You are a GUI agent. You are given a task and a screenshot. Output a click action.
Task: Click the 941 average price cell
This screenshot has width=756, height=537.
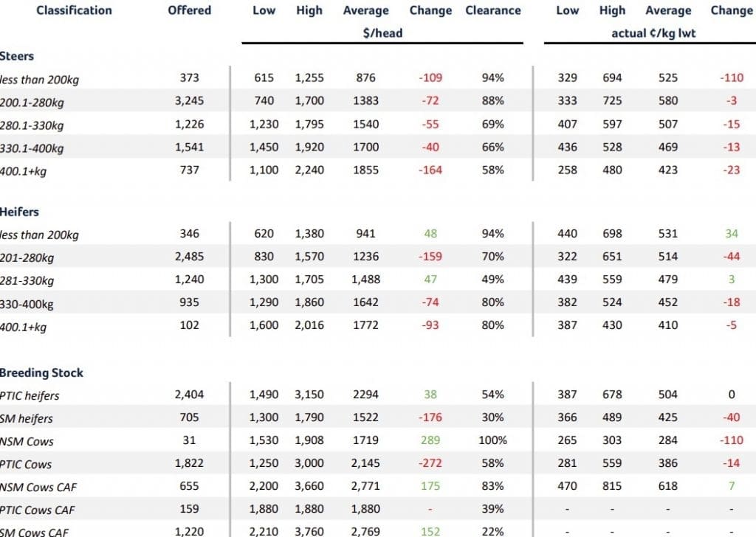(365, 234)
